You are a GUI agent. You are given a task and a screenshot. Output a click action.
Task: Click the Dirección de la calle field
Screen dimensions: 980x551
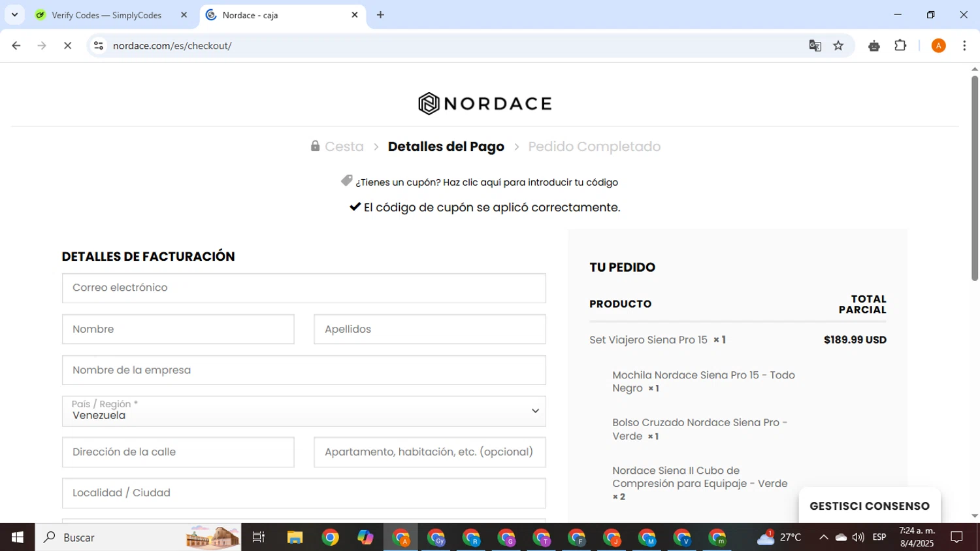tap(178, 452)
